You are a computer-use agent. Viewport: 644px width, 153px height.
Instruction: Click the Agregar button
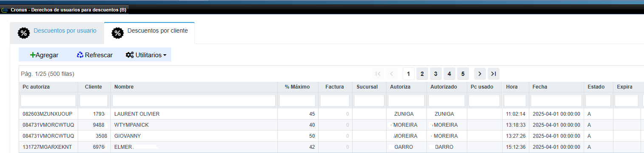(x=44, y=55)
